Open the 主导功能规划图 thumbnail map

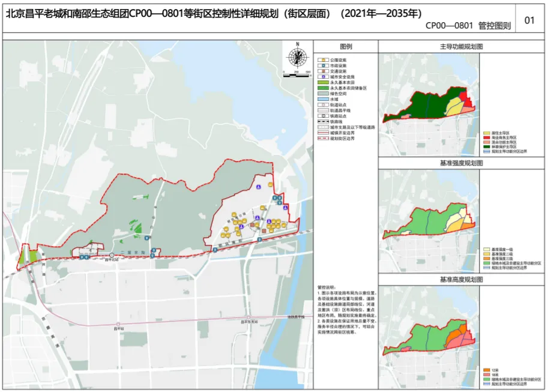coord(429,104)
